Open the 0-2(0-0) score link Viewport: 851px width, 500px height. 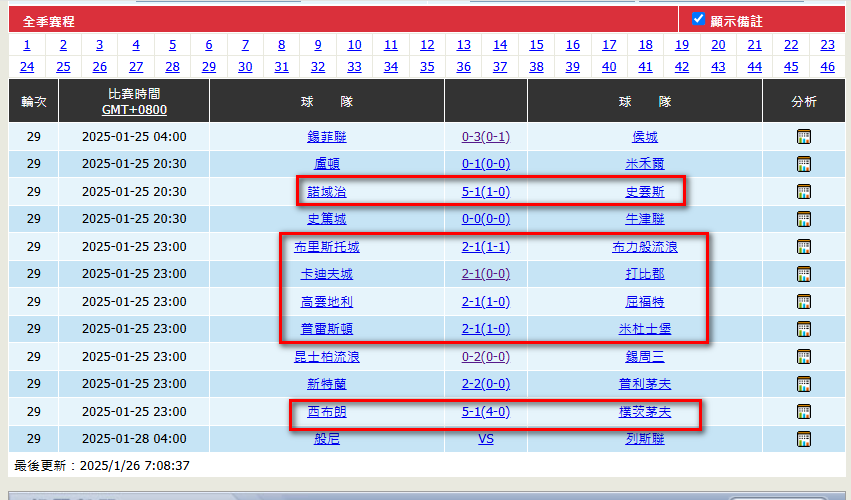pyautogui.click(x=486, y=357)
